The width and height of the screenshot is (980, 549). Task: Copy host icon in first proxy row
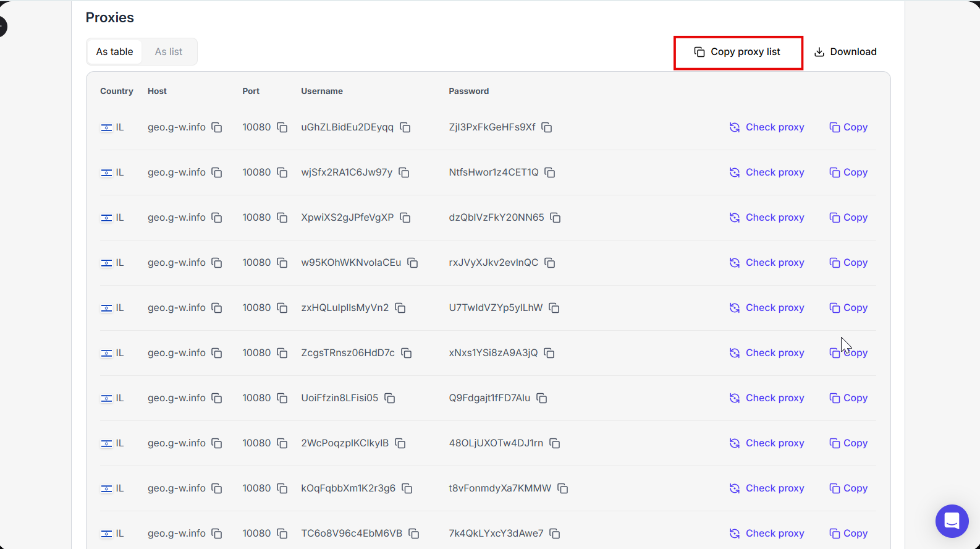coord(217,127)
